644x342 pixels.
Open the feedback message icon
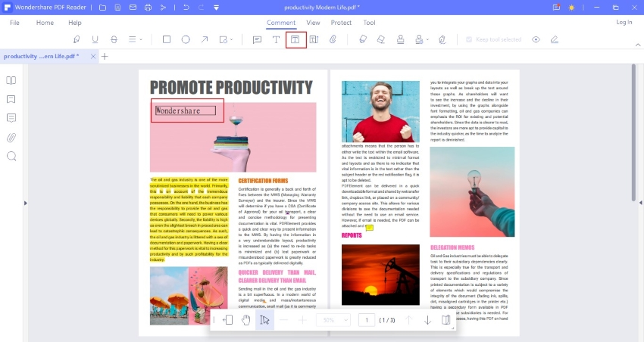coord(557,8)
